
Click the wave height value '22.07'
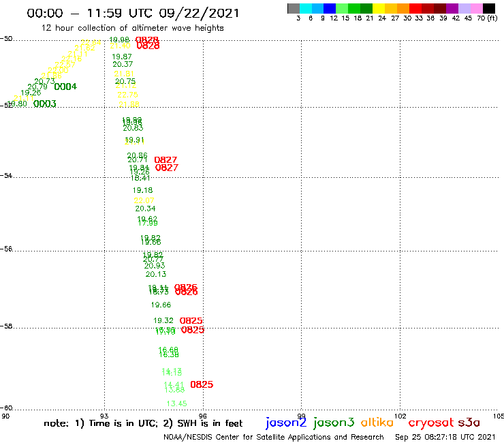point(144,200)
